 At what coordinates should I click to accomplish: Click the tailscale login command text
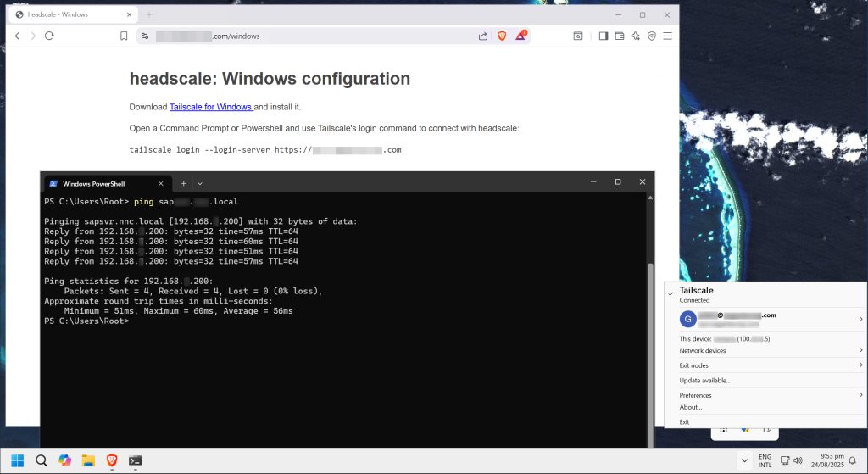(x=265, y=150)
